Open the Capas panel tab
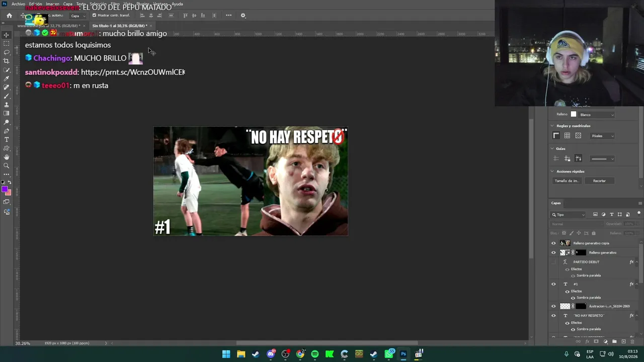 (556, 203)
